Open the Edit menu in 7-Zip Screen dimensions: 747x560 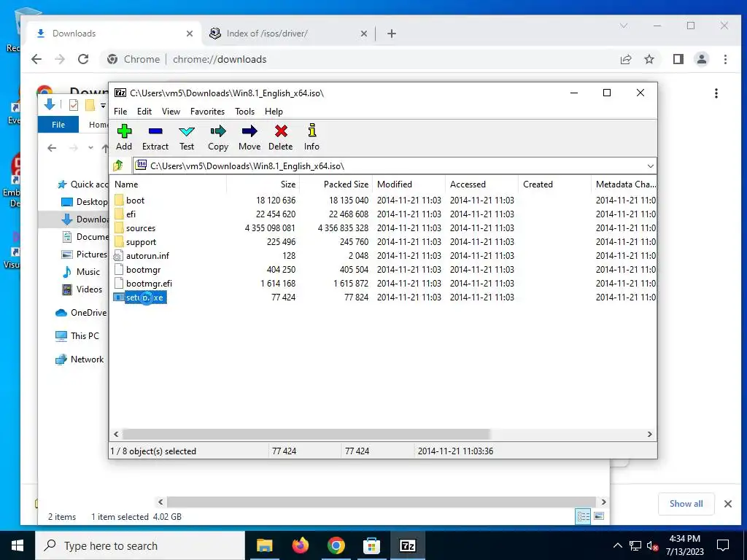(x=144, y=112)
